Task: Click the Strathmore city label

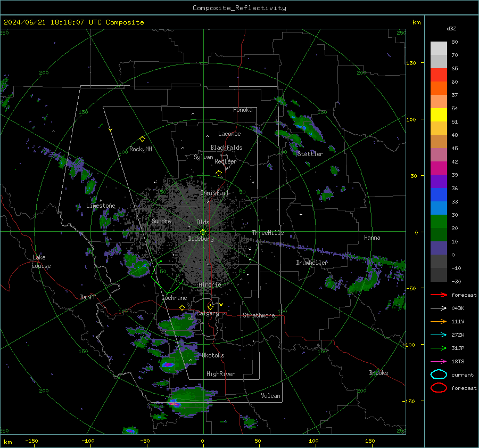Action: pos(259,315)
